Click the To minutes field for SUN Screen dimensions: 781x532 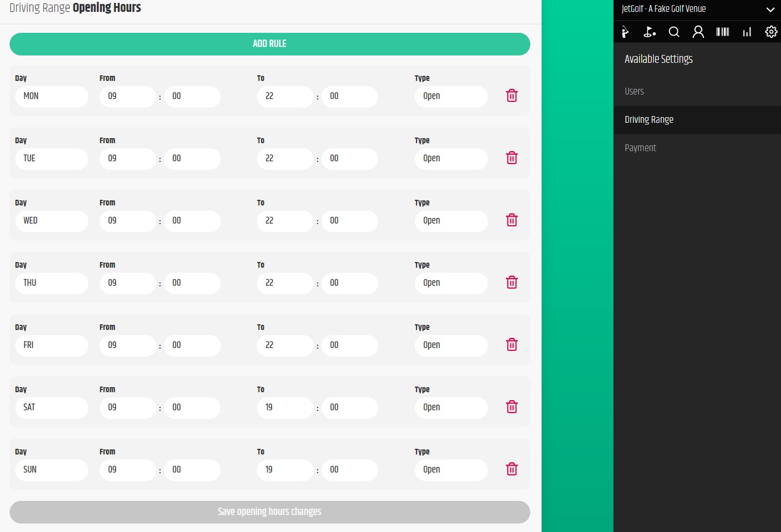[x=350, y=470]
